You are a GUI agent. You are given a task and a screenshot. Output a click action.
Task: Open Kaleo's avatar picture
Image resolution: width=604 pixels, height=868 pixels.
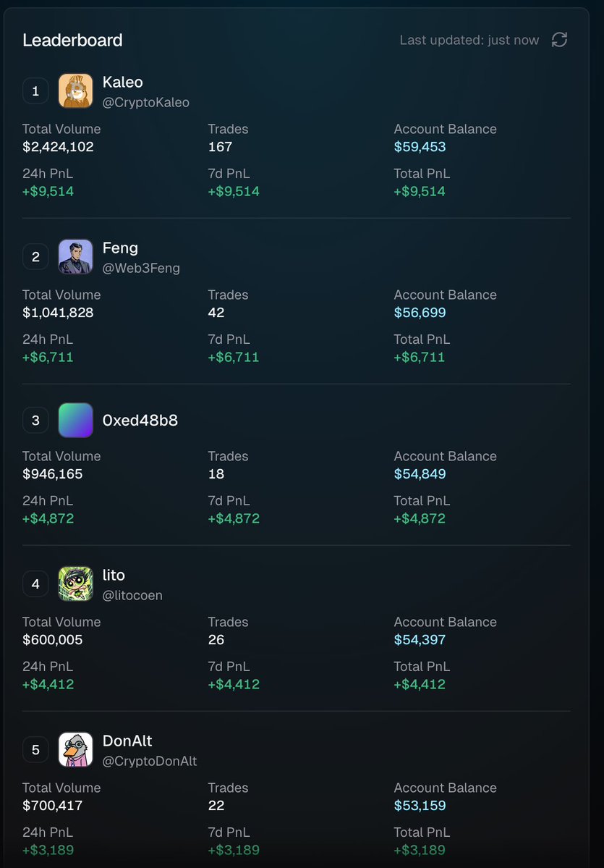[x=75, y=91]
